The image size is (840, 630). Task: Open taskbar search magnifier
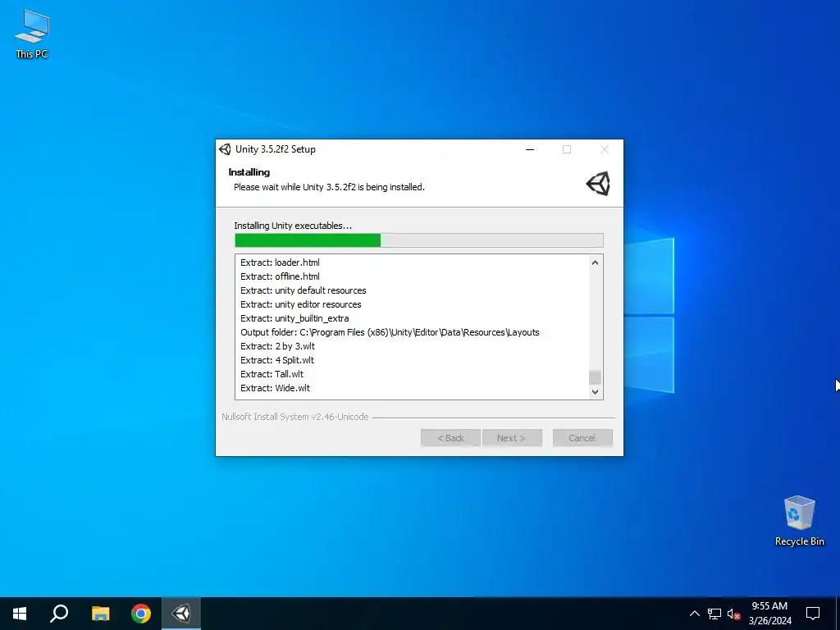pos(59,614)
